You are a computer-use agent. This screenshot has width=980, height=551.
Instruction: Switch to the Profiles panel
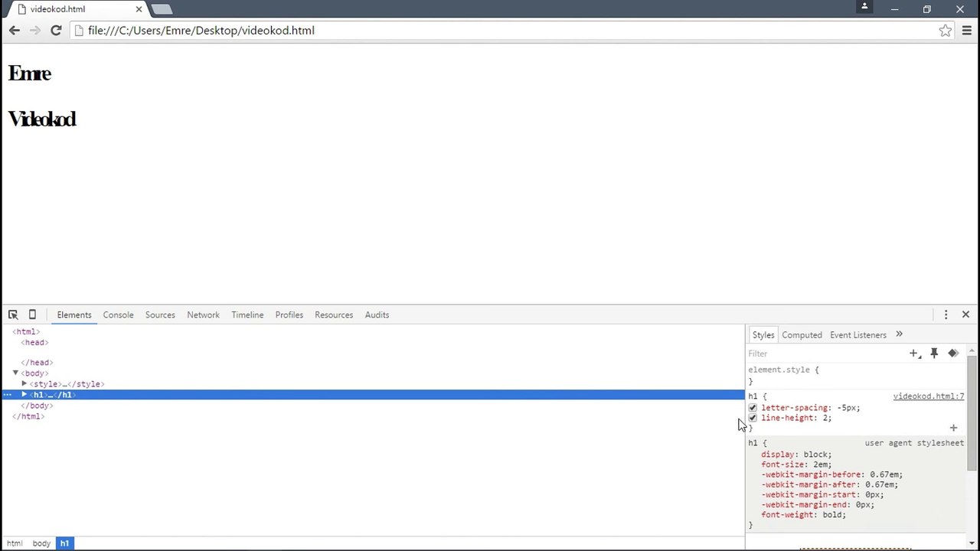click(x=289, y=315)
